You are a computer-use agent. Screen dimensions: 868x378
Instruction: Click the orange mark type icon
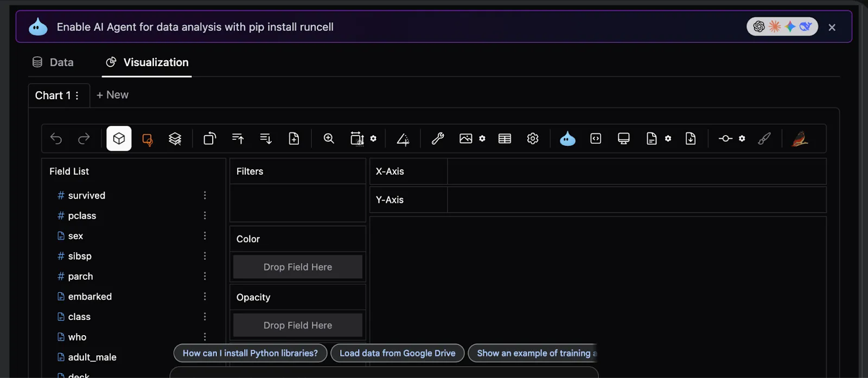147,139
